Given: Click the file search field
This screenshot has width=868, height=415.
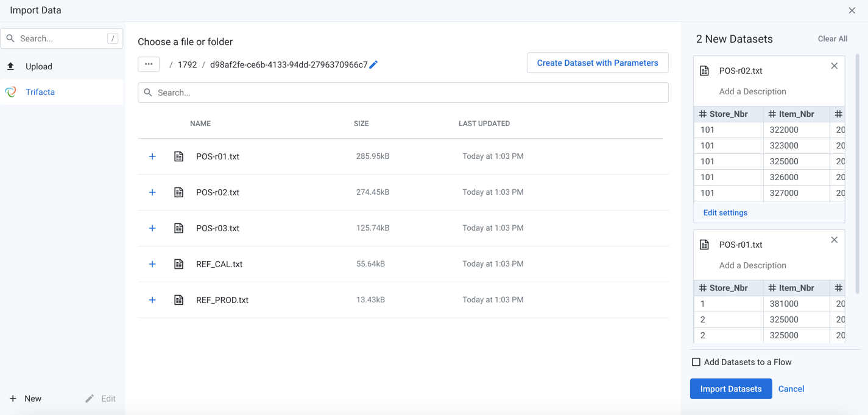Looking at the screenshot, I should point(403,92).
